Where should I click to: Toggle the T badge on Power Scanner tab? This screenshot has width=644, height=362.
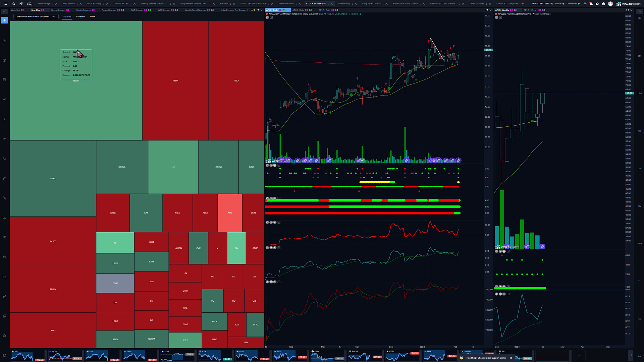pos(122,10)
